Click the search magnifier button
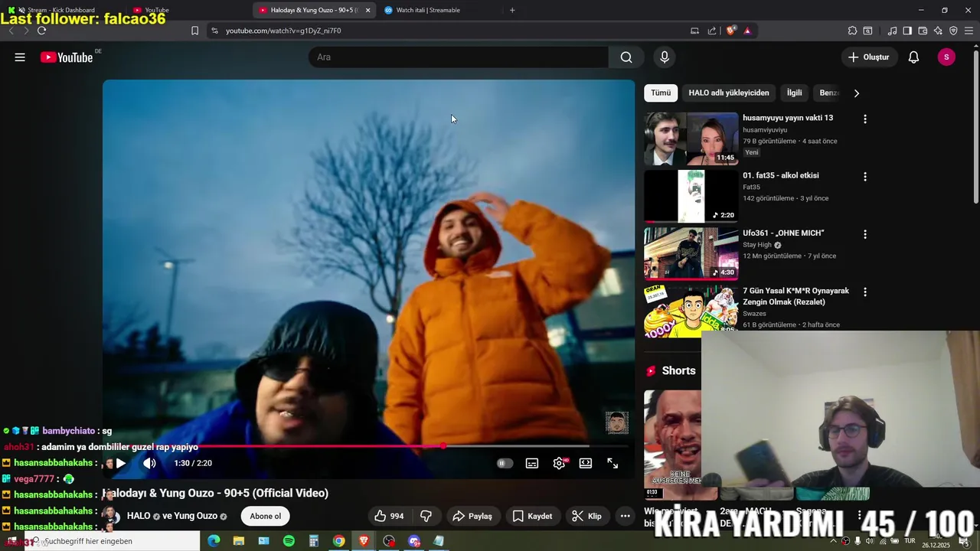This screenshot has height=551, width=980. (626, 57)
